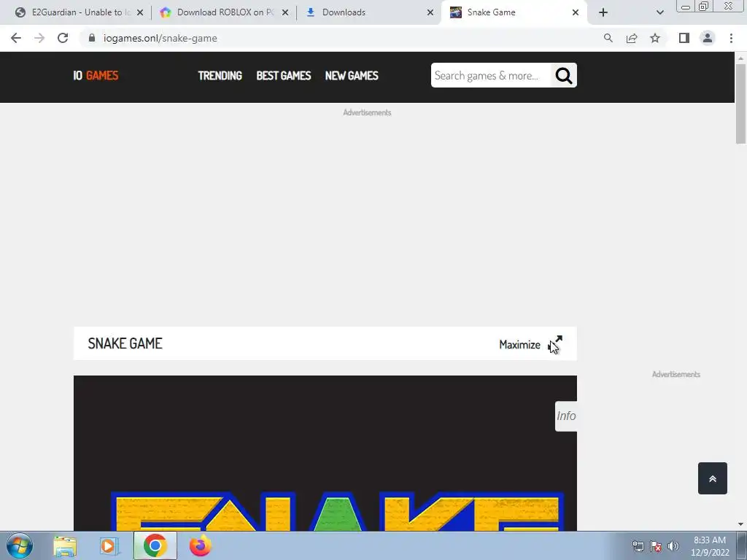Close the Snake Game tab
Screen dimensions: 747x560
coord(576,12)
